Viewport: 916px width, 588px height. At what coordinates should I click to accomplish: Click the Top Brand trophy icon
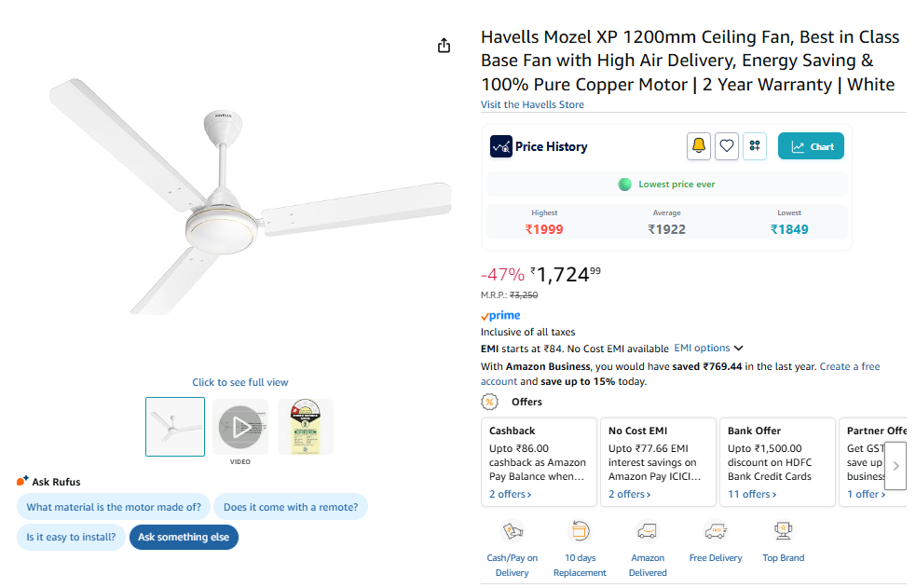[783, 531]
